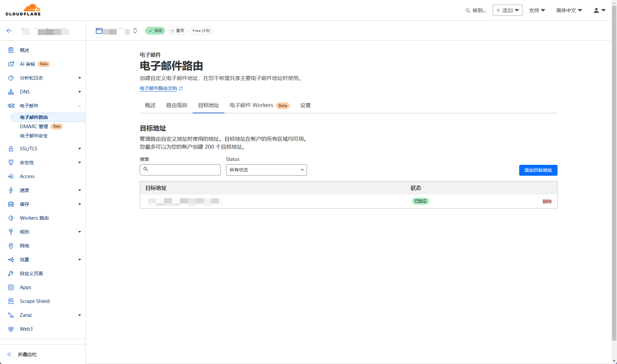617x364 pixels.
Task: Open Scrape Shield from sidebar
Action: point(34,301)
